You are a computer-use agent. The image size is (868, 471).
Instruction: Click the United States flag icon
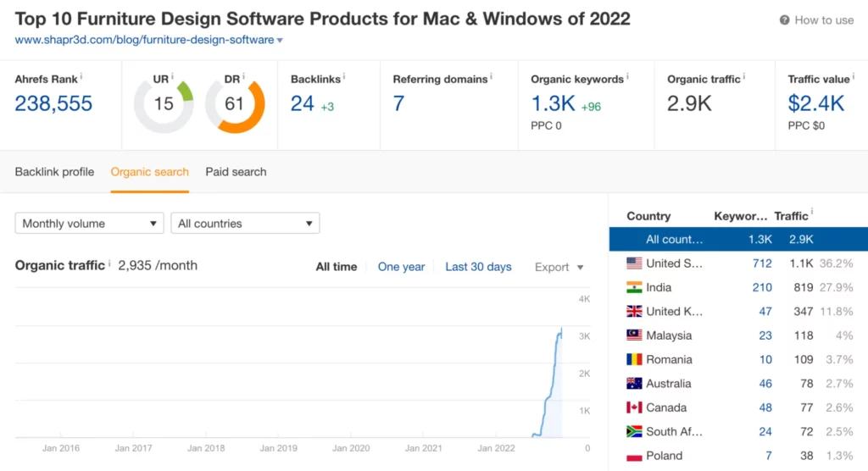(x=634, y=263)
